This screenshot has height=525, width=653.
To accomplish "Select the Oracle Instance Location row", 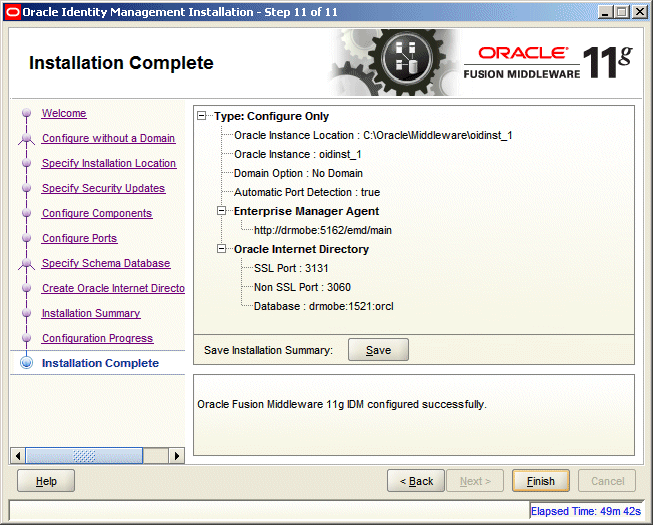I will point(373,135).
